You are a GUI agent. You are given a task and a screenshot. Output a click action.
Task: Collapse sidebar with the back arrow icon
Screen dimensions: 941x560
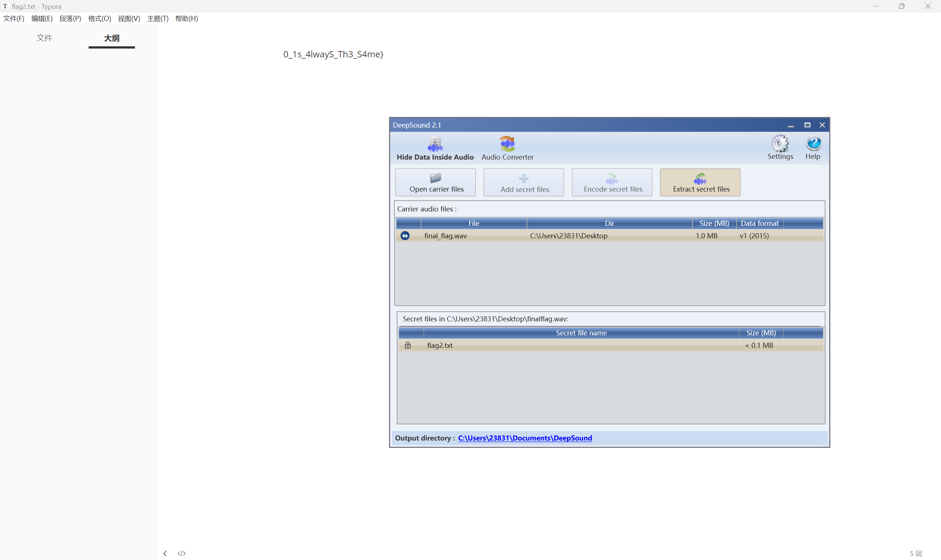click(x=165, y=554)
